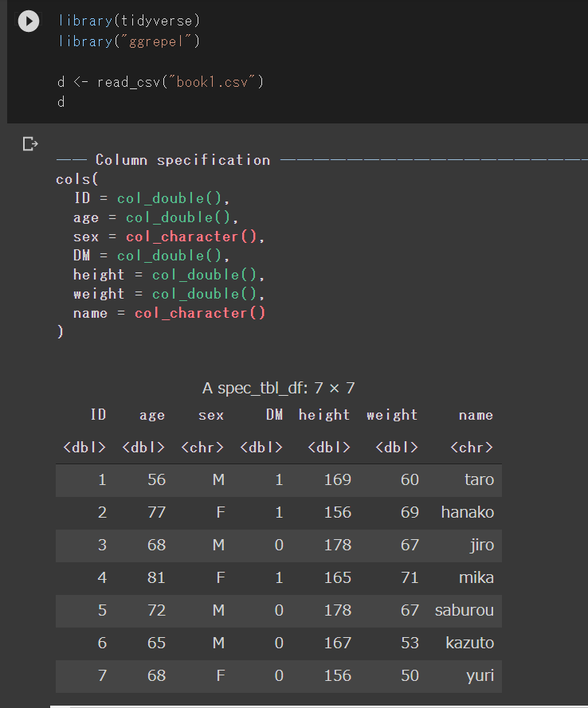Select the saburou name cell
The height and width of the screenshot is (708, 588).
click(x=465, y=610)
